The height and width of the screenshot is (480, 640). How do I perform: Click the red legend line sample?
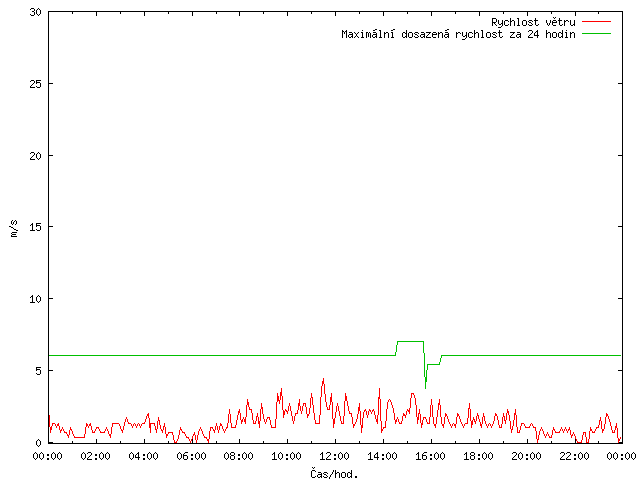click(x=596, y=22)
